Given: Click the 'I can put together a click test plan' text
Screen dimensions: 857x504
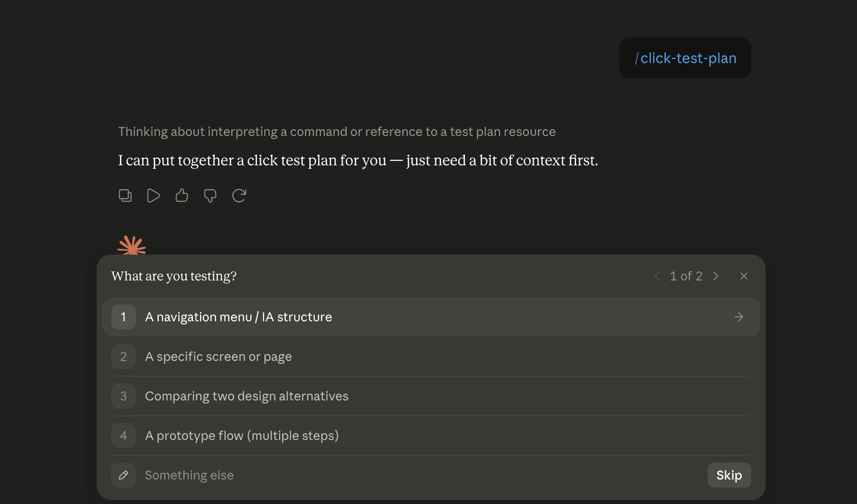Looking at the screenshot, I should point(358,160).
